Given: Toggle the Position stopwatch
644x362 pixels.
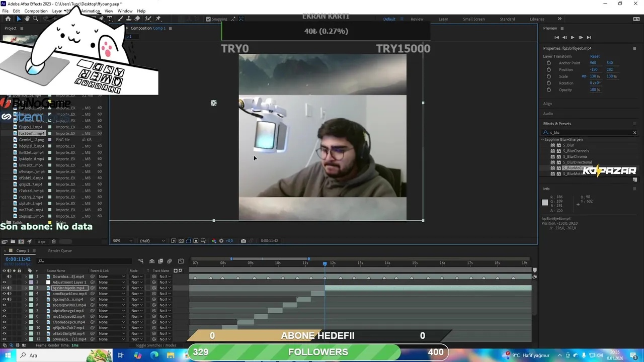Looking at the screenshot, I should click(549, 69).
